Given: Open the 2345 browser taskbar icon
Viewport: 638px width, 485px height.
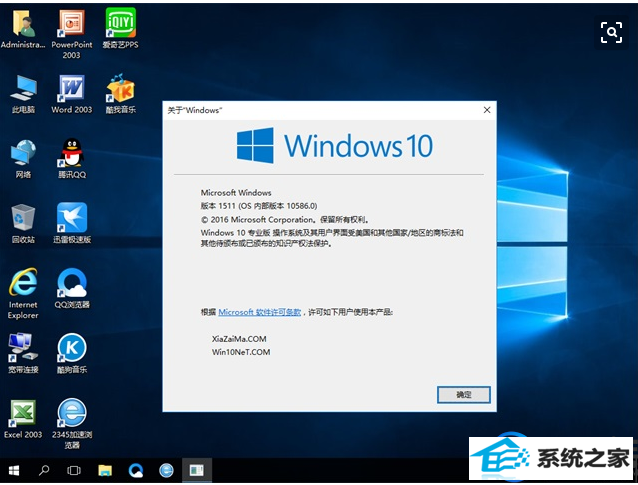Looking at the screenshot, I should tap(166, 470).
